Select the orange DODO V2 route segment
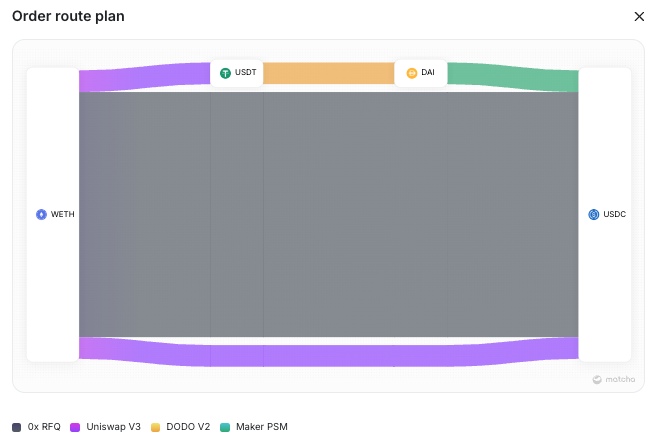The width and height of the screenshot is (659, 444). tap(328, 73)
